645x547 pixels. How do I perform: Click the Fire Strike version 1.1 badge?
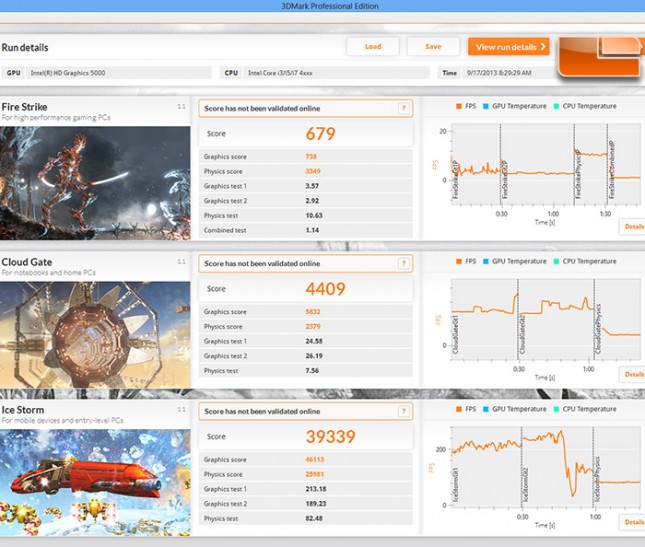pyautogui.click(x=181, y=107)
